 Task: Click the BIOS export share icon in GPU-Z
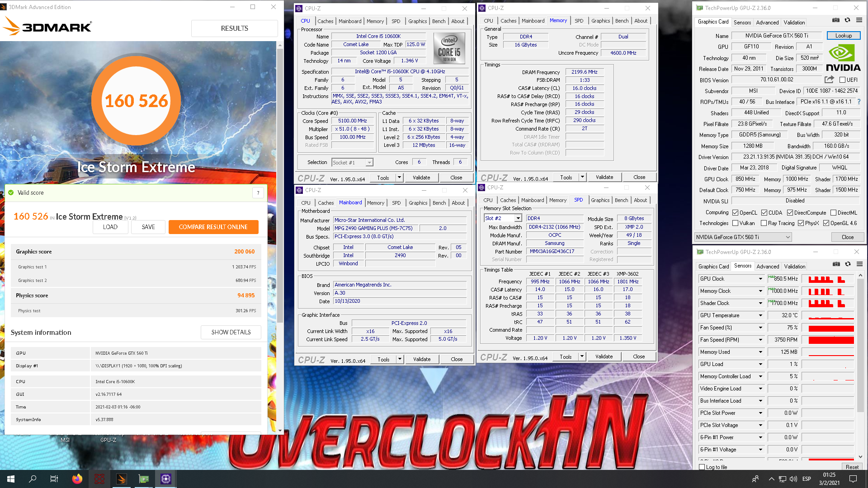(x=829, y=80)
